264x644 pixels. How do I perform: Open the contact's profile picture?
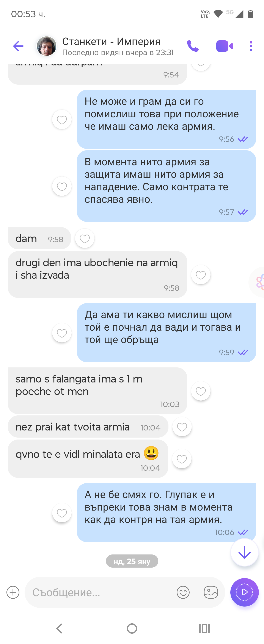47,46
